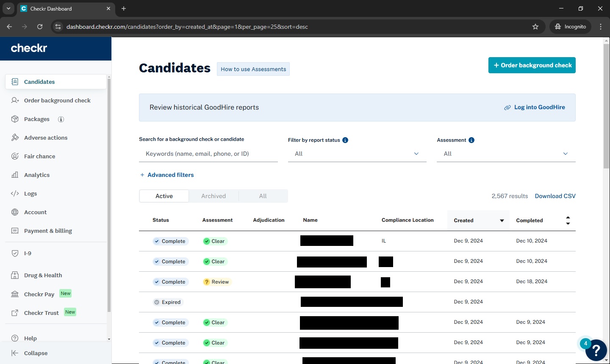The width and height of the screenshot is (610, 364).
Task: Click the Collapse sidebar arrow icon
Action: [15, 353]
